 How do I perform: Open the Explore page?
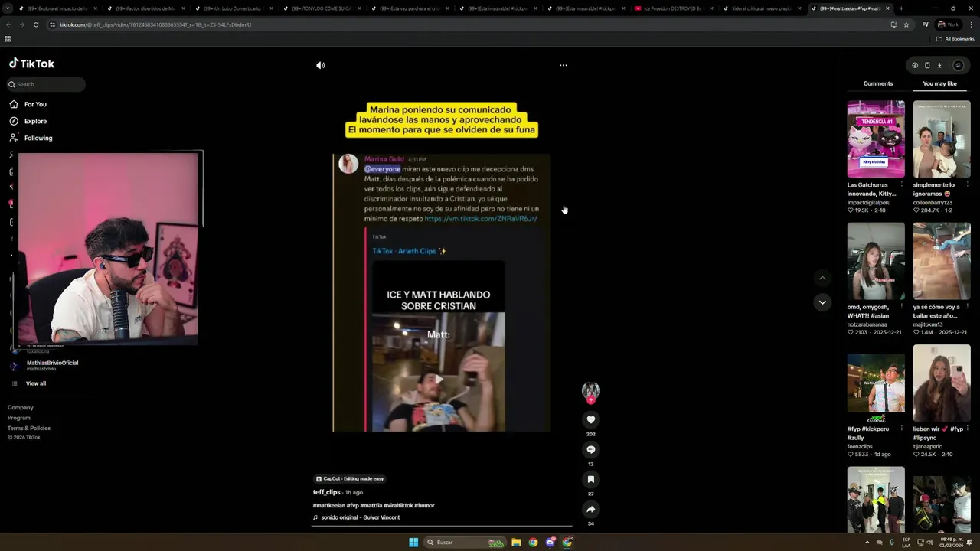point(35,121)
